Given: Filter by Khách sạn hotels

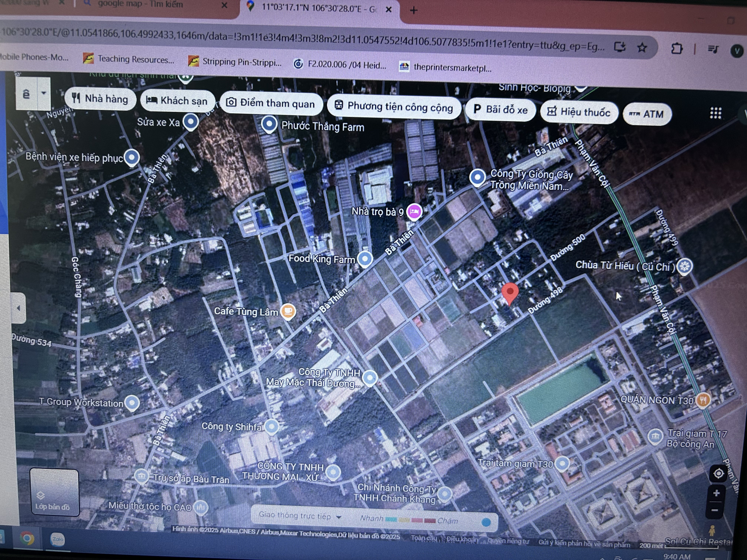Looking at the screenshot, I should tap(177, 100).
